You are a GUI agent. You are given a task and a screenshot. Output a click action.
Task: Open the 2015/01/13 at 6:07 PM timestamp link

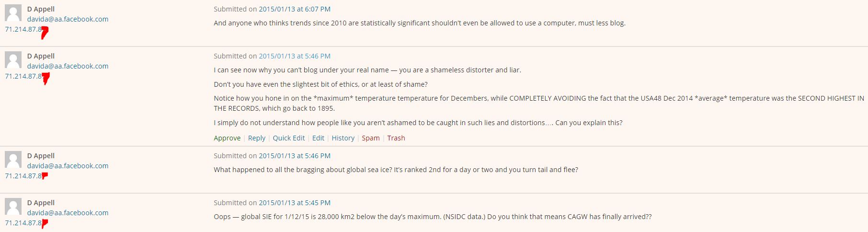(295, 9)
